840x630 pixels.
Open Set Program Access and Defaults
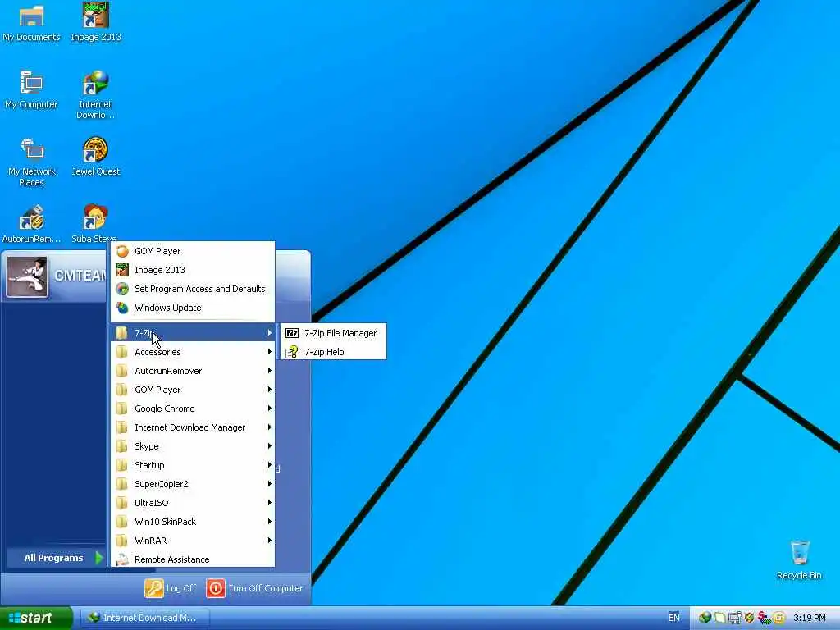point(193,289)
